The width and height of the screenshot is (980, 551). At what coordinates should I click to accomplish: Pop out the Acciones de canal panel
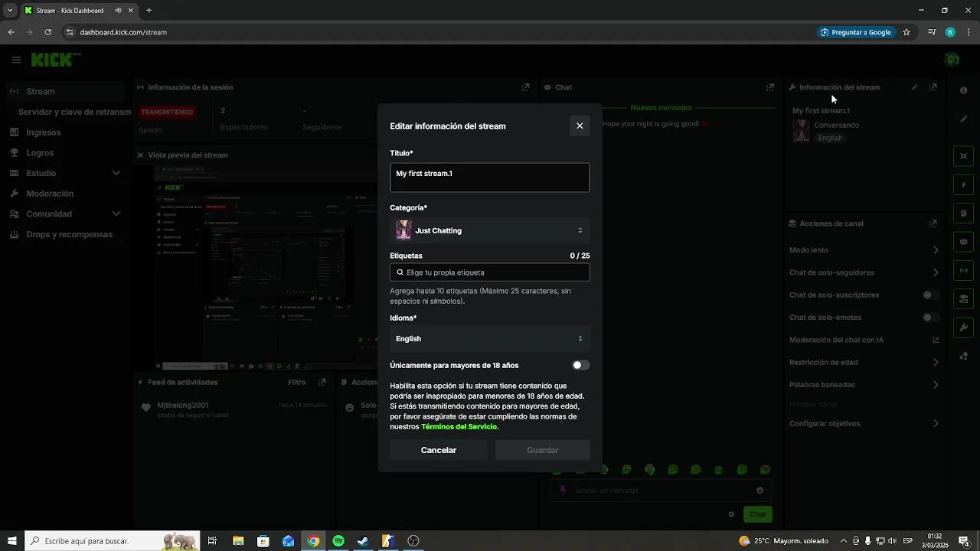pos(933,223)
